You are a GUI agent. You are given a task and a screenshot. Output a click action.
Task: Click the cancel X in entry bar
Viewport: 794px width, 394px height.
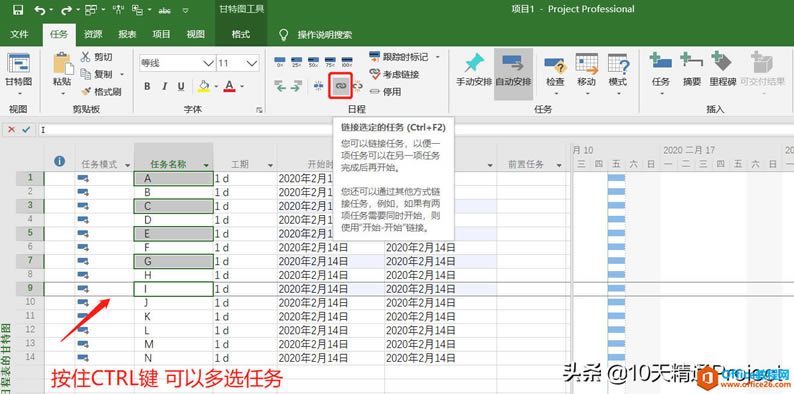tap(11, 130)
